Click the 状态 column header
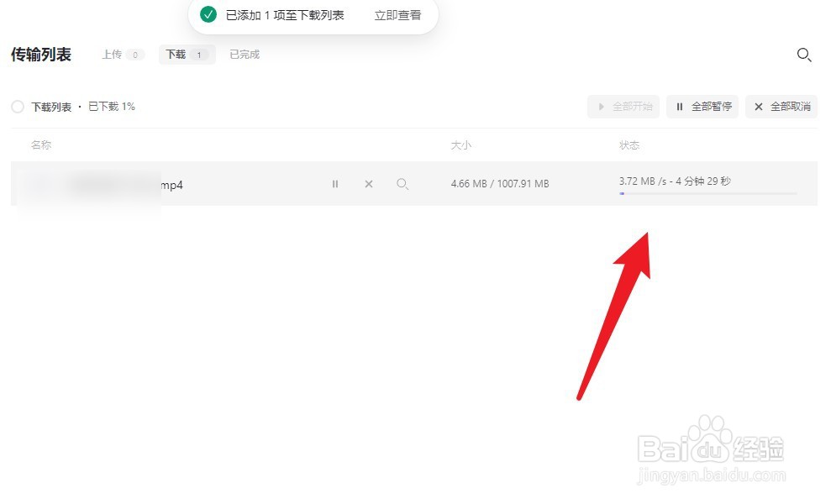831x504 pixels. pos(629,144)
